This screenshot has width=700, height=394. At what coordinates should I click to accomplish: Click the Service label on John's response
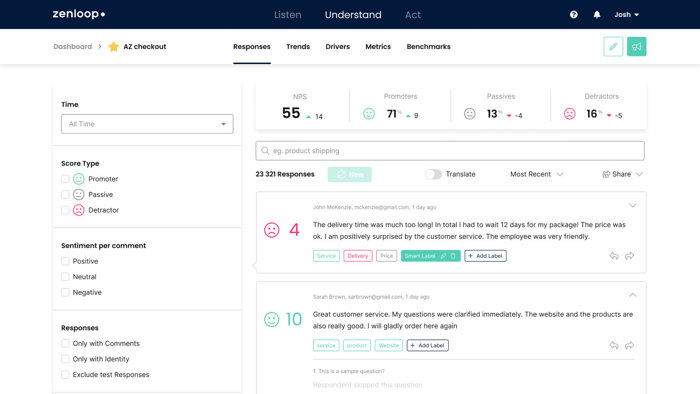point(326,256)
